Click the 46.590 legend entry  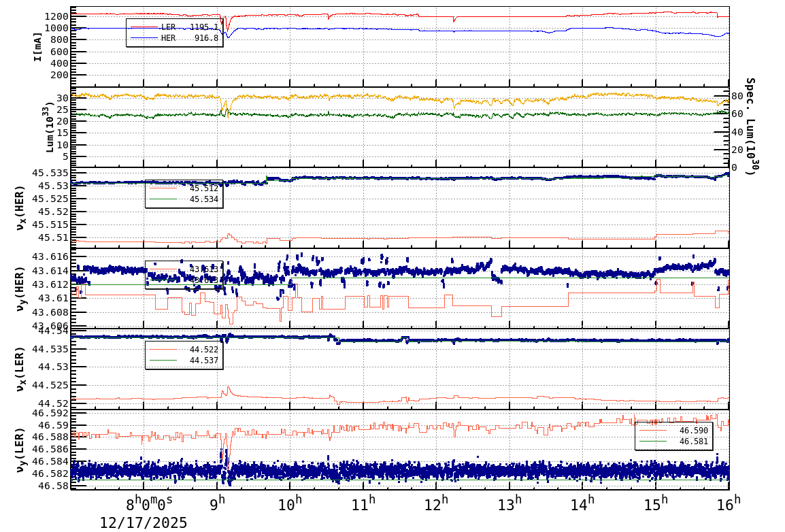point(673,431)
